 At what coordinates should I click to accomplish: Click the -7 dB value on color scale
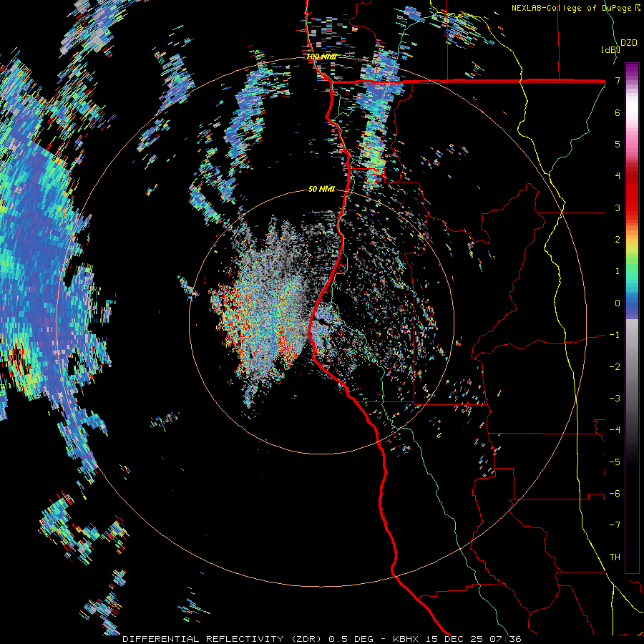click(x=615, y=525)
